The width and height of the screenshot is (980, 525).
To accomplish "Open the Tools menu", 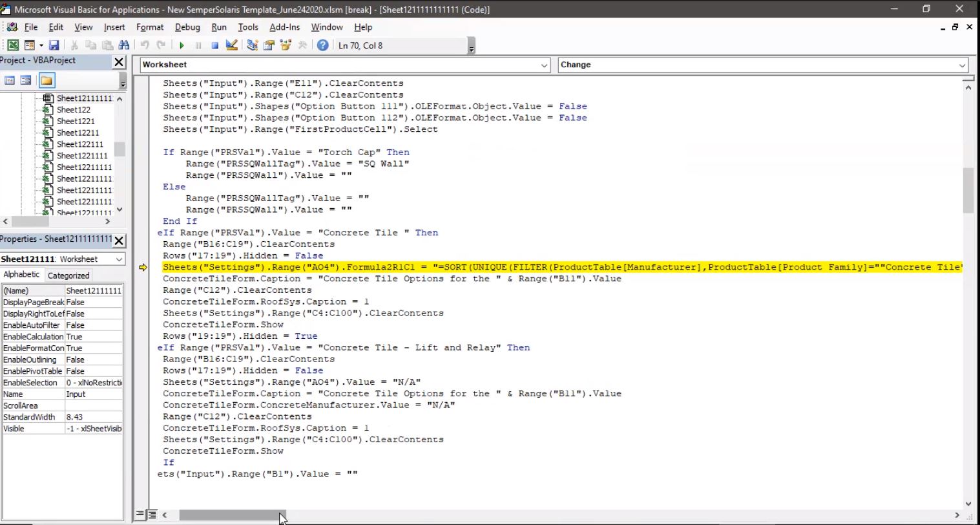I will point(248,27).
